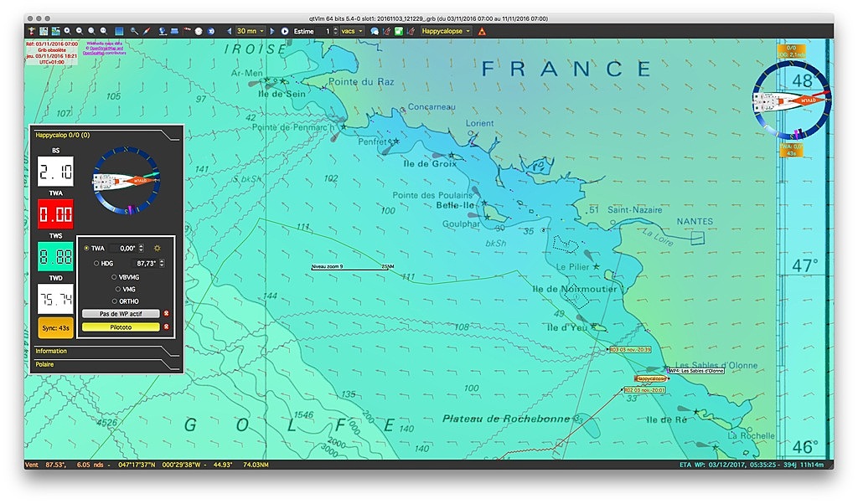Click the white clock toolbar icon

[199, 31]
